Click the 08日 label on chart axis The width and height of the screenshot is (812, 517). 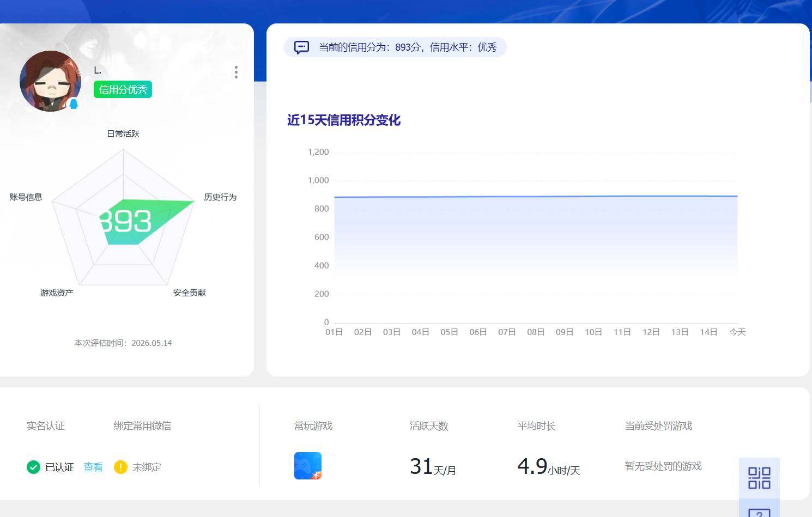(536, 332)
